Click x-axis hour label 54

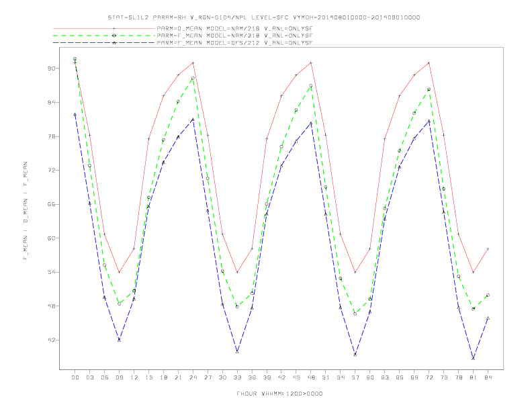point(341,377)
